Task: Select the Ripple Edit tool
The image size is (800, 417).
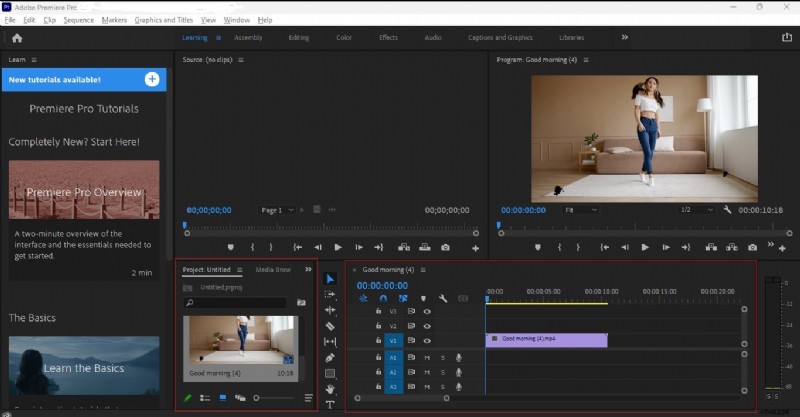Action: click(330, 310)
